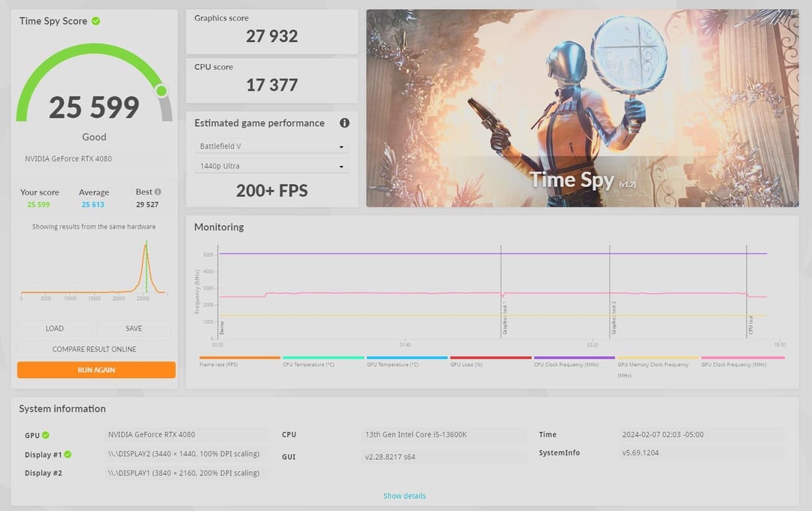Image resolution: width=812 pixels, height=511 pixels.
Task: Click the Demo marker in monitoring chart
Action: [222, 327]
